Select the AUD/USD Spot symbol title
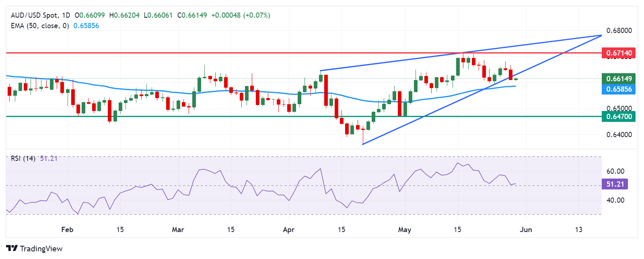Image resolution: width=644 pixels, height=259 pixels. [35, 15]
